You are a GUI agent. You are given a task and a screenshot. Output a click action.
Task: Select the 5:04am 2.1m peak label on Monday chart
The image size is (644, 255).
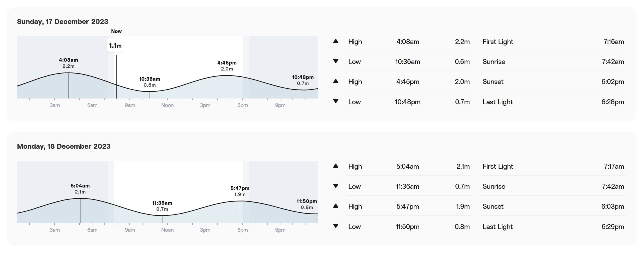click(x=80, y=189)
